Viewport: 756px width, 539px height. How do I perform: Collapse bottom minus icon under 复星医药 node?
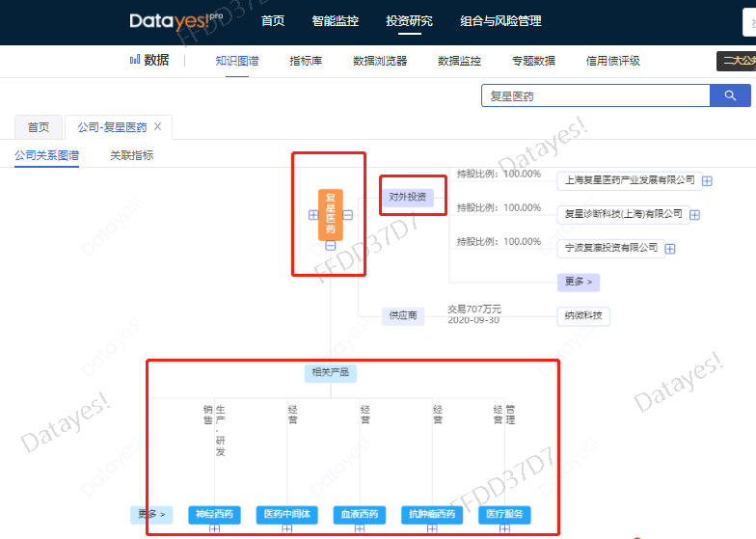(330, 246)
